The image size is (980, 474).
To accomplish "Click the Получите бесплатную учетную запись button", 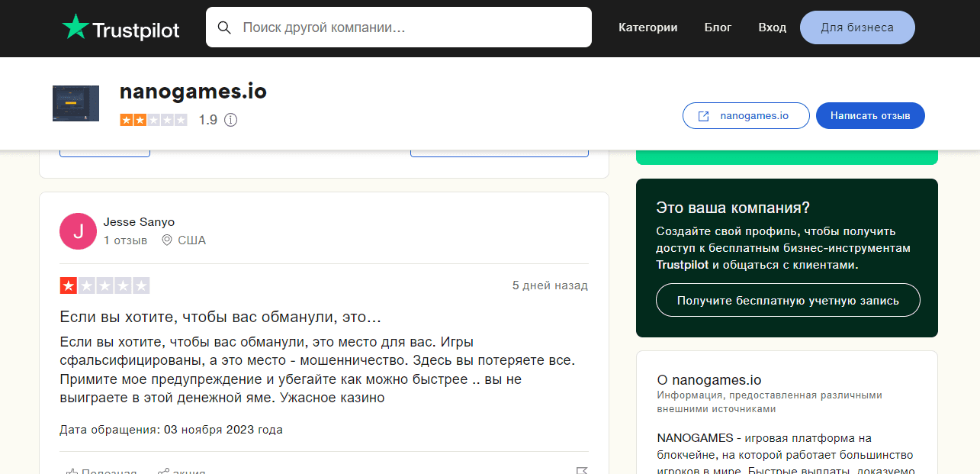I will [x=788, y=301].
